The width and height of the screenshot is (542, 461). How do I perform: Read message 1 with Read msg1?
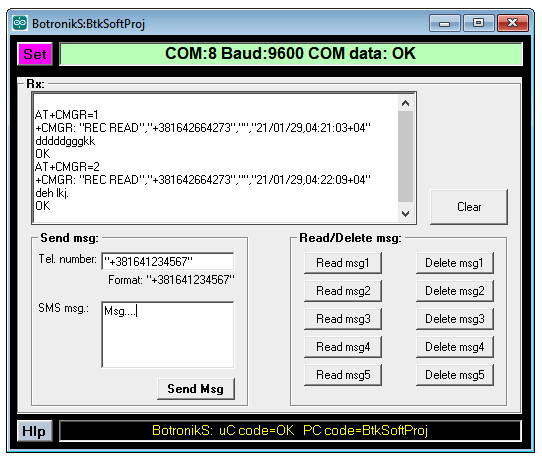point(343,263)
